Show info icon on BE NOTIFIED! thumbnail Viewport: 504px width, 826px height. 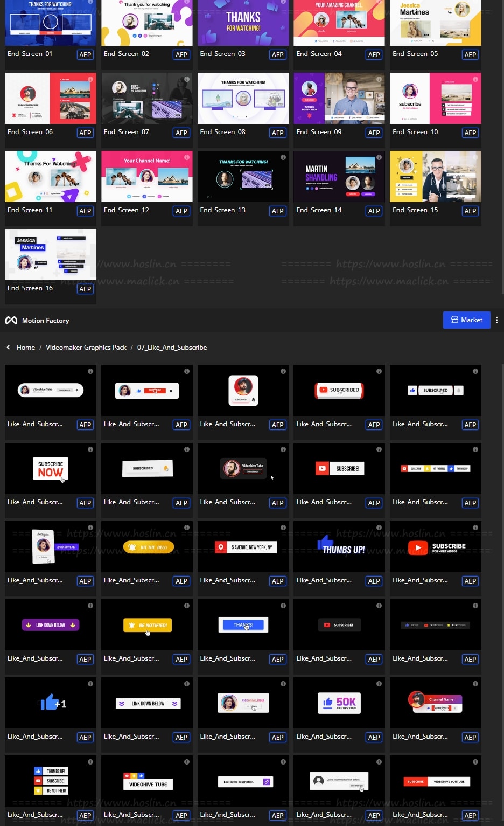point(187,605)
